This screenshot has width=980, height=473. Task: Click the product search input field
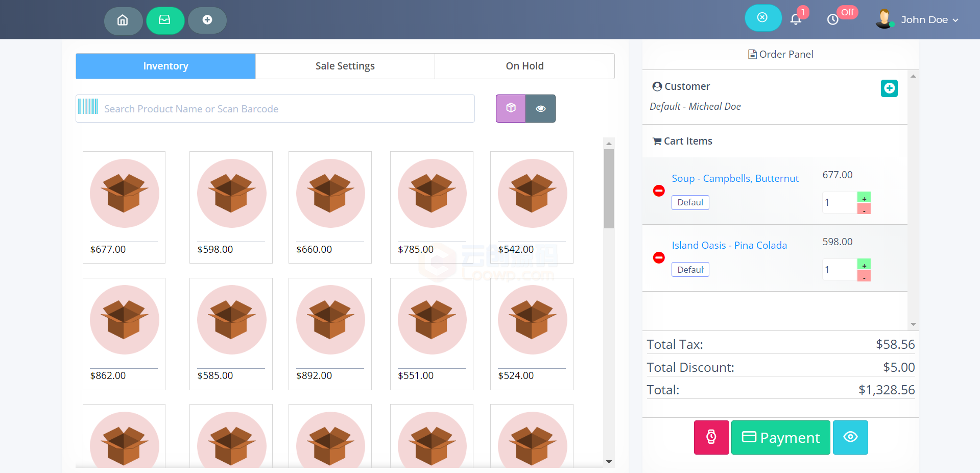[x=275, y=108]
